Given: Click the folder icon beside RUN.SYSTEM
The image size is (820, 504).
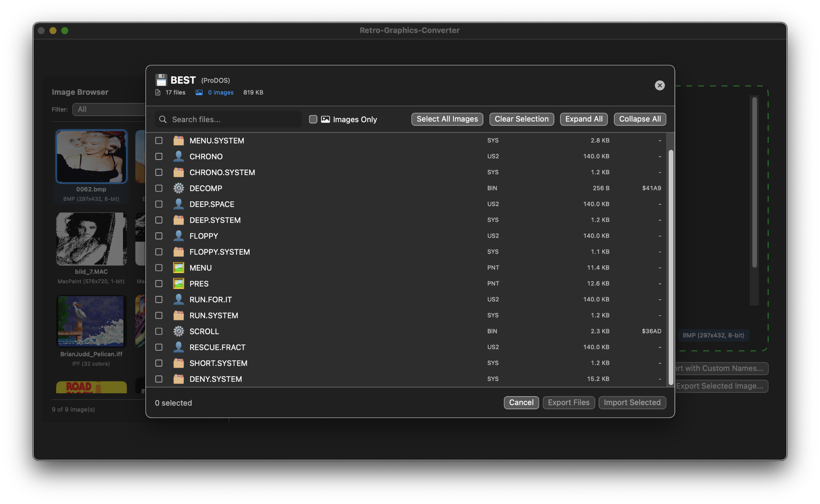Looking at the screenshot, I should point(178,315).
